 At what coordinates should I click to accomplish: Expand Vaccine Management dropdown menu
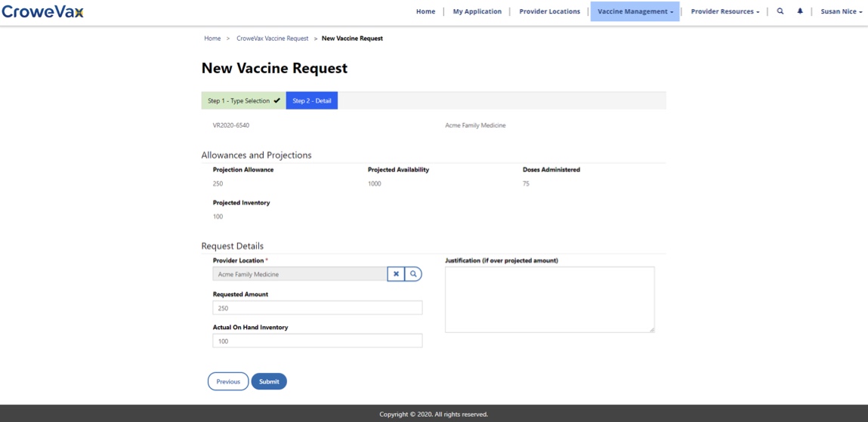(x=635, y=11)
